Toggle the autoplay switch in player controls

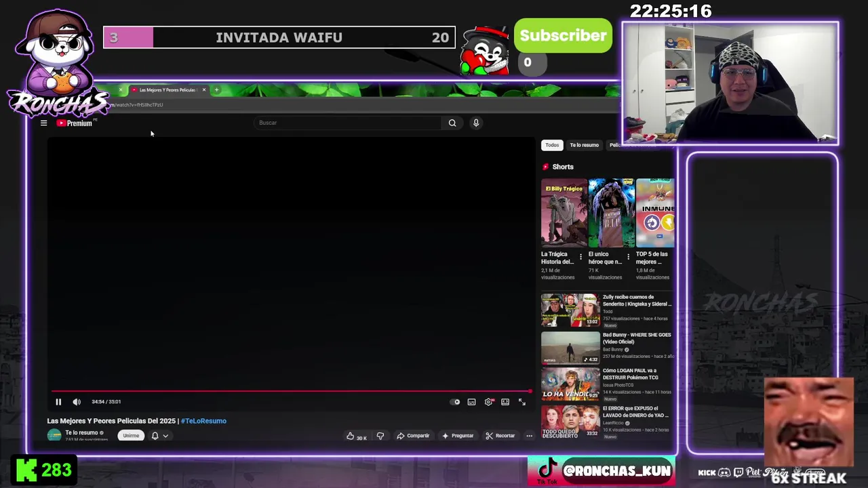coord(455,402)
